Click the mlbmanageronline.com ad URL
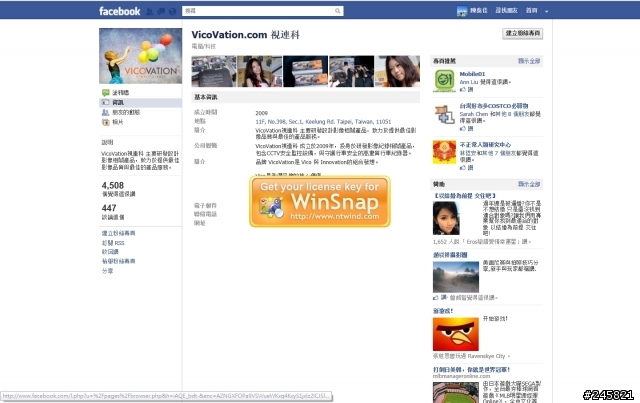640x403 pixels. pos(462,376)
